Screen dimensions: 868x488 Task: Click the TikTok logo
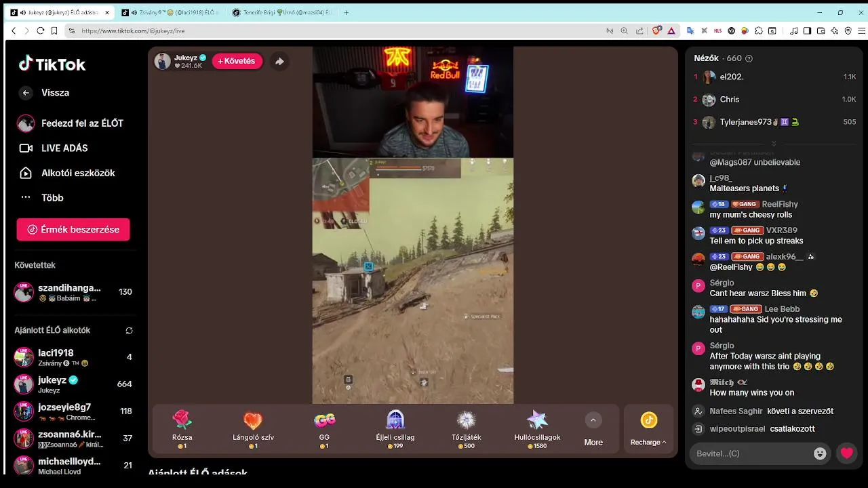click(x=52, y=64)
